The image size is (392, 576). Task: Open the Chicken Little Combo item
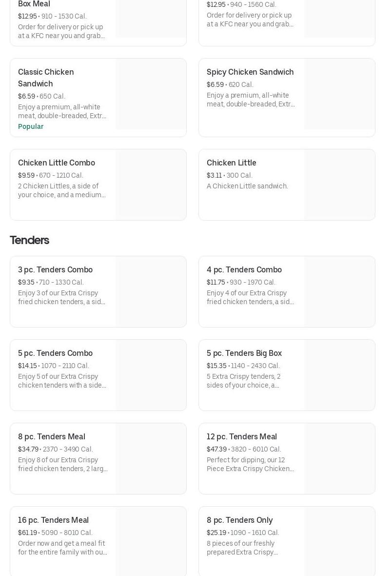coord(57,163)
